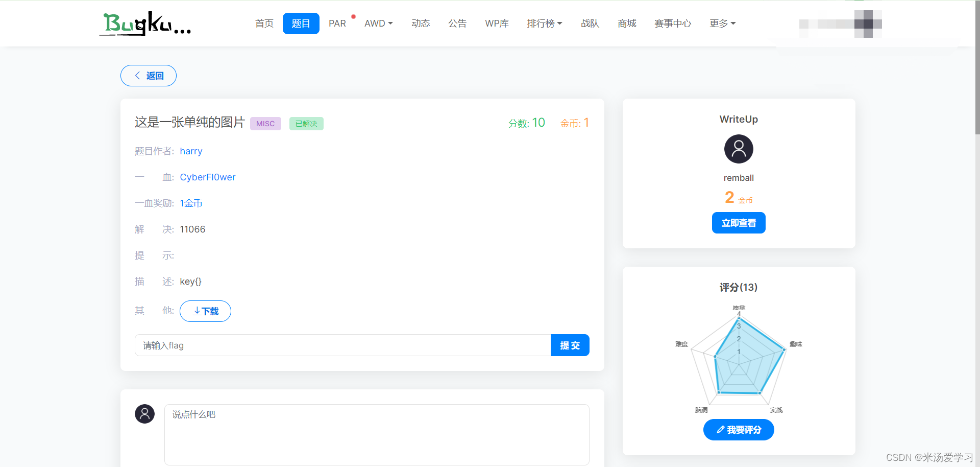Screen dimensions: 980x467
Task: Click remball's WriteUp avatar icon
Action: pos(739,149)
